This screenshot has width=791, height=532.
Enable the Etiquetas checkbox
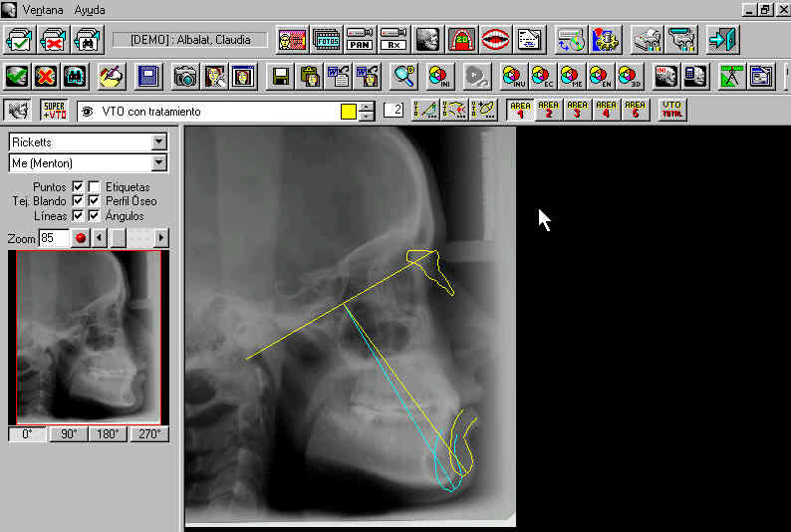click(94, 186)
